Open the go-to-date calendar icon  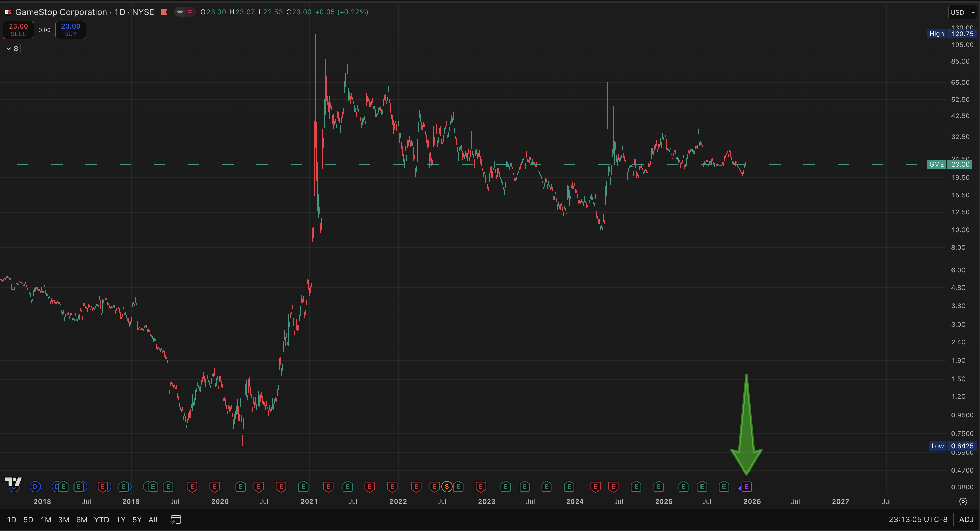[175, 519]
